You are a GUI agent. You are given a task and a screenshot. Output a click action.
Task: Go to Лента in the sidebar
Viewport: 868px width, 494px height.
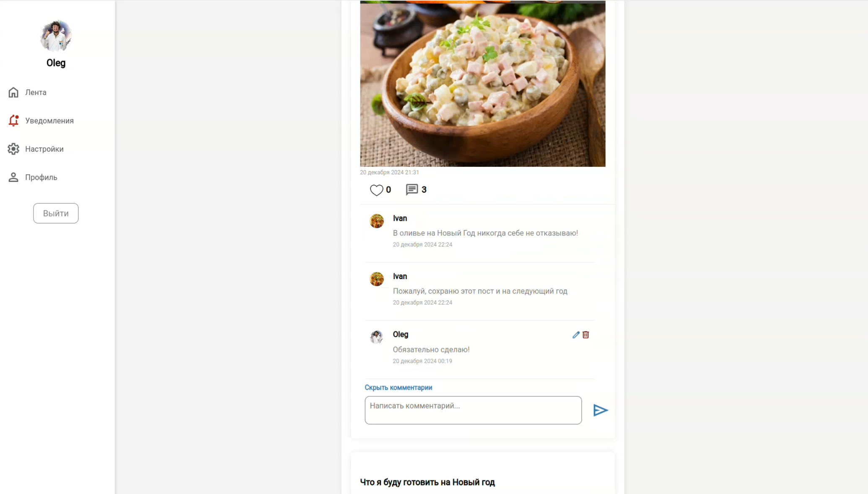pyautogui.click(x=36, y=92)
